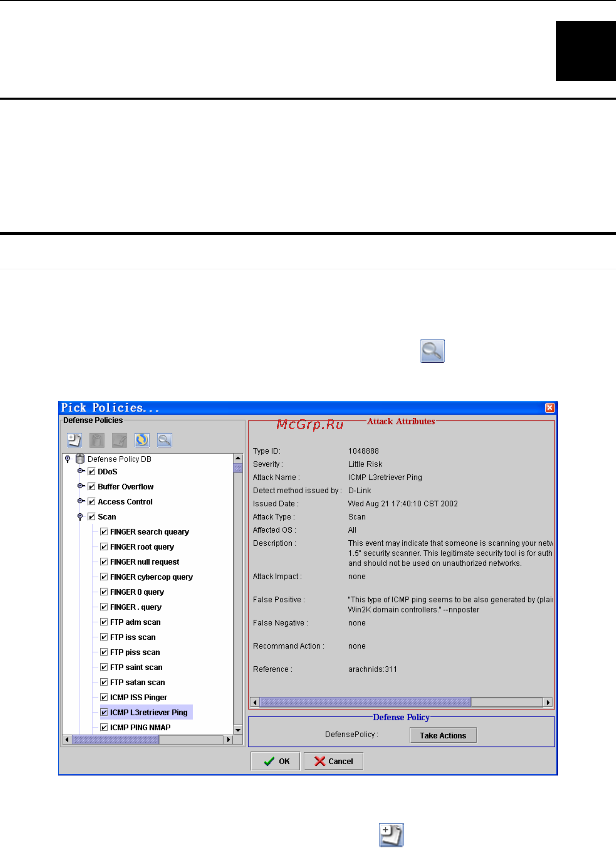Uncheck FTP adm scan checkbox
Screen dimensions: 616x848
point(104,622)
